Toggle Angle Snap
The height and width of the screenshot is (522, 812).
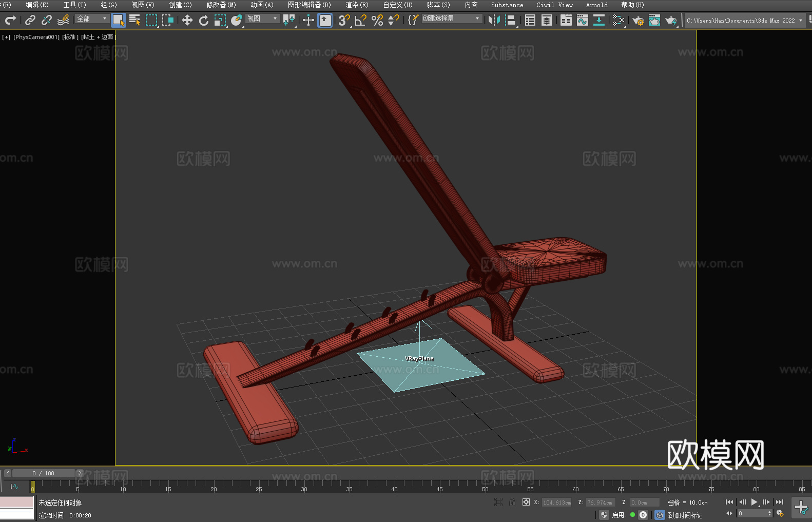361,20
